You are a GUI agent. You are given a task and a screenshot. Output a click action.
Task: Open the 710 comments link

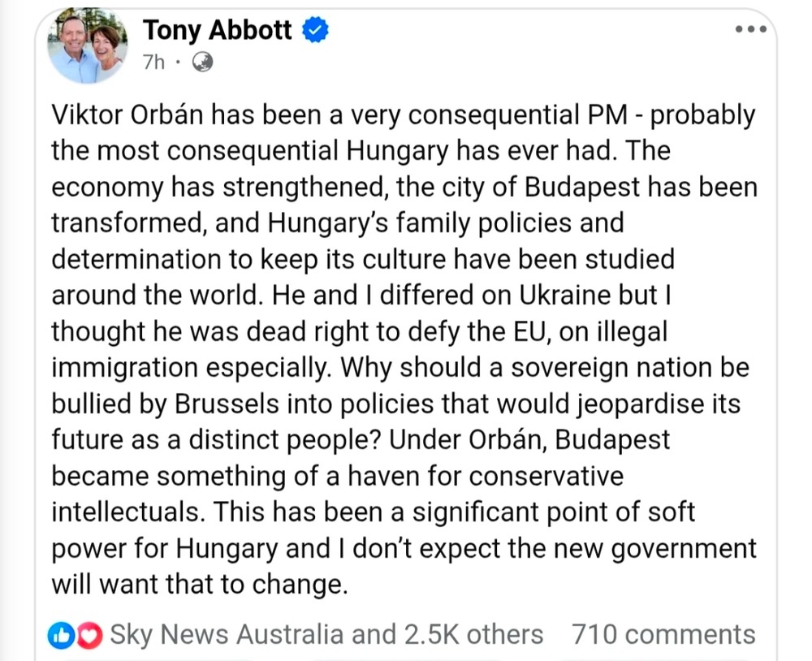click(663, 634)
